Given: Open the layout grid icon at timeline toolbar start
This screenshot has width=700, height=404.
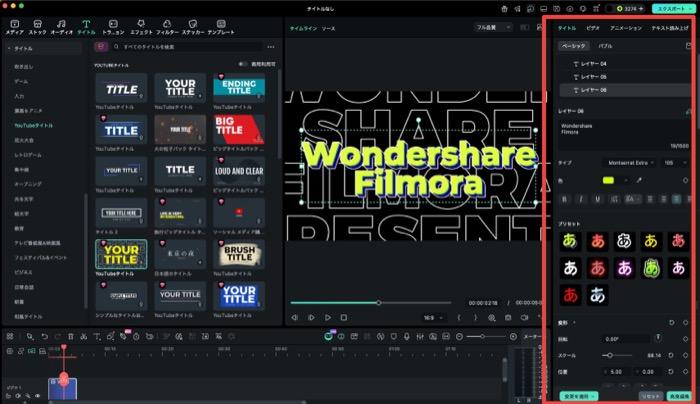Looking at the screenshot, I should [10, 337].
